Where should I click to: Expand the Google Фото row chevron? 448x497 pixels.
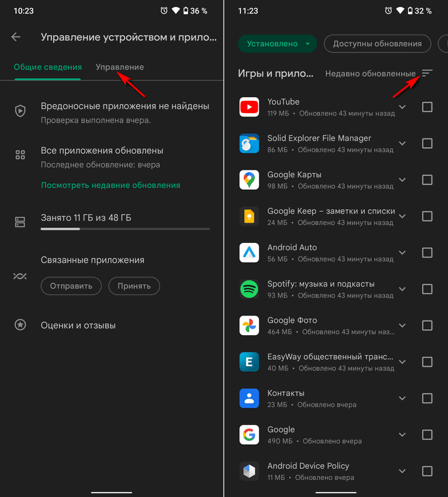pos(402,325)
